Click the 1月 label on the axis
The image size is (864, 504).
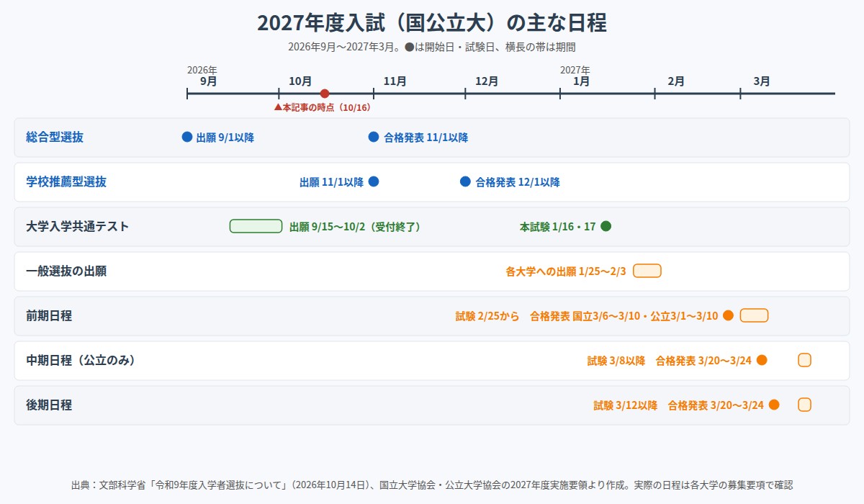point(582,81)
